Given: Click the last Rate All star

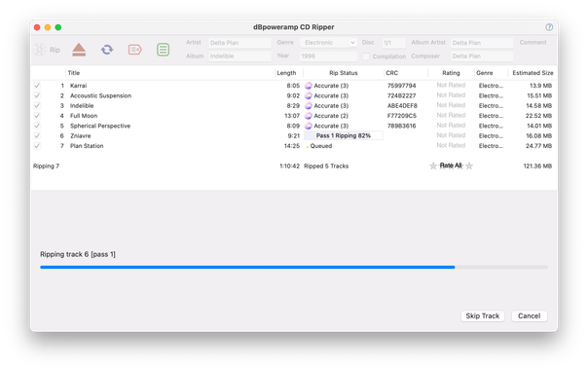Looking at the screenshot, I should [469, 166].
